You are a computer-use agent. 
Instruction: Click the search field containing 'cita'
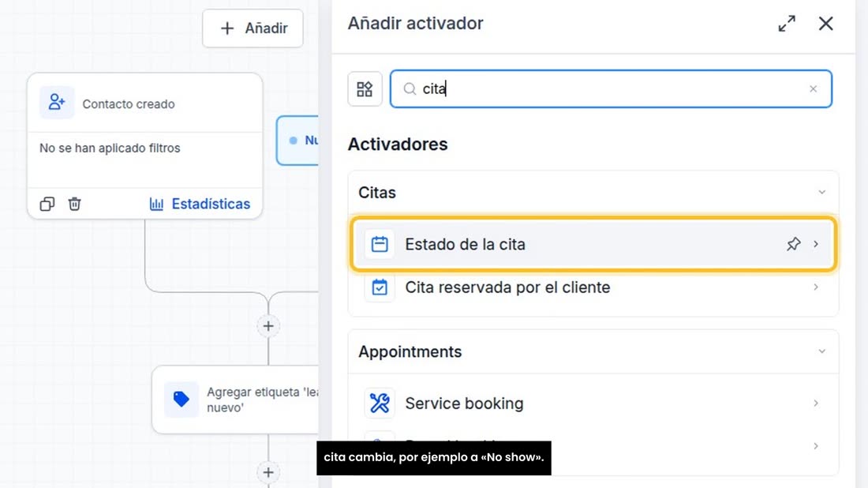pos(611,88)
